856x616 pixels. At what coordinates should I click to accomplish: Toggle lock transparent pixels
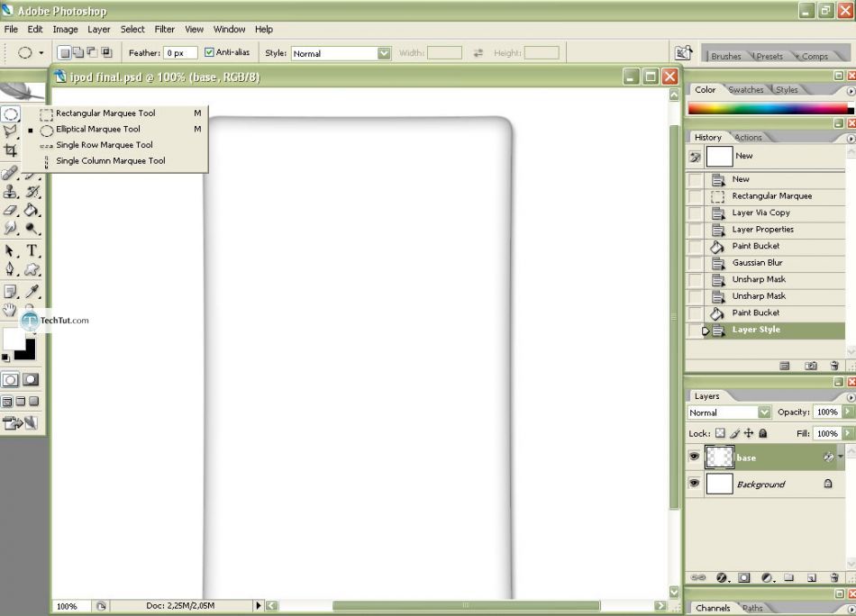720,433
